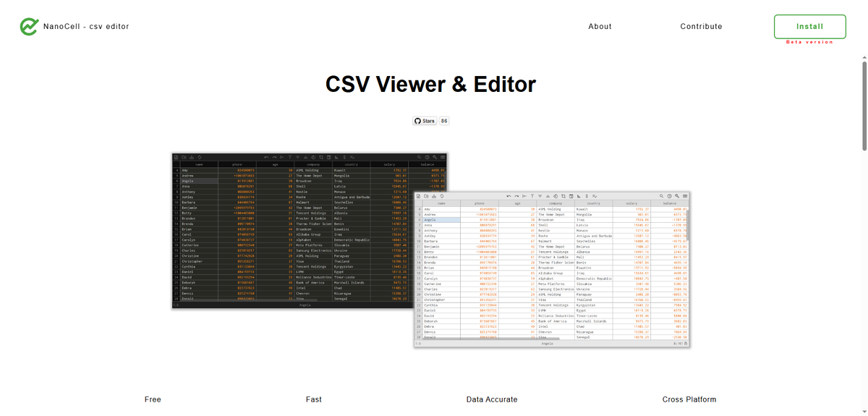The width and height of the screenshot is (868, 416).
Task: Click help question icon in light screenshot
Action: point(669,196)
